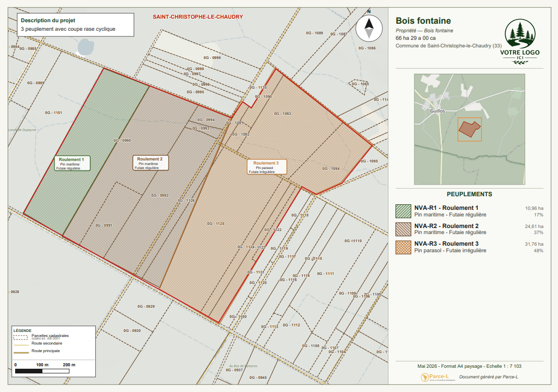This screenshot has height=392, width=558.
Task: Click the 'Route principale' legend entry
Action: pyautogui.click(x=45, y=351)
